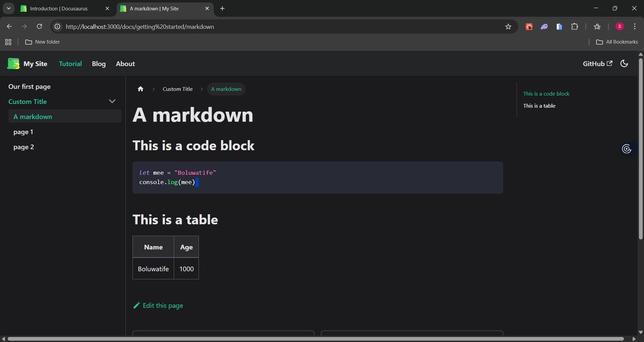This screenshot has height=342, width=644.
Task: Open the About navbar item
Action: (x=125, y=64)
